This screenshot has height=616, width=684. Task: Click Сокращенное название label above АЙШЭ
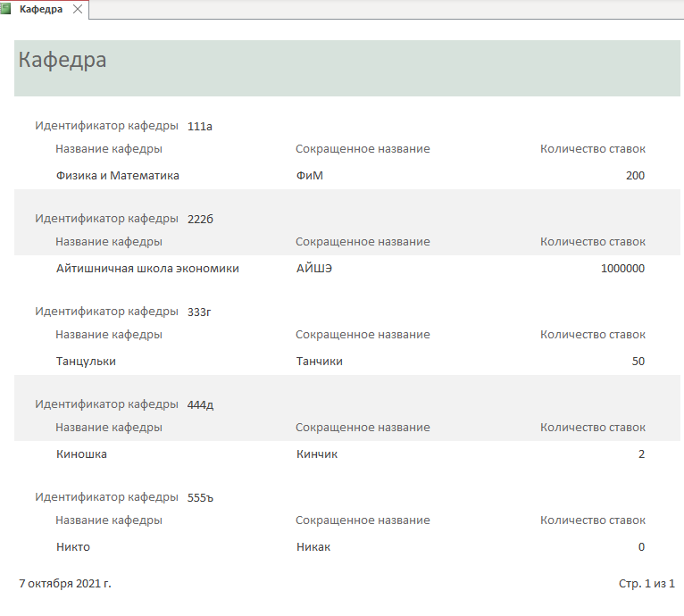[363, 242]
